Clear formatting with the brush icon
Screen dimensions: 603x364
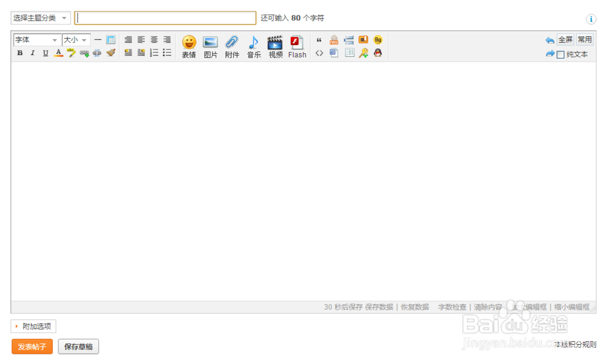(111, 52)
